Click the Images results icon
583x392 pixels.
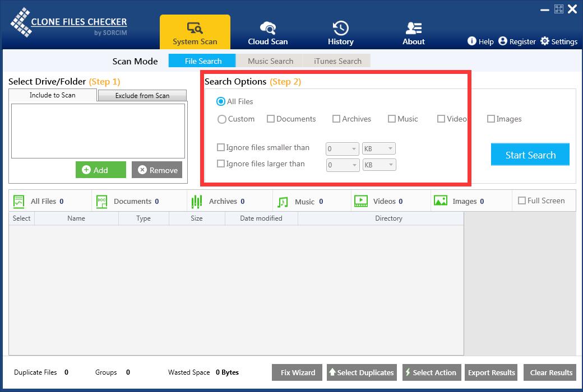coord(441,200)
